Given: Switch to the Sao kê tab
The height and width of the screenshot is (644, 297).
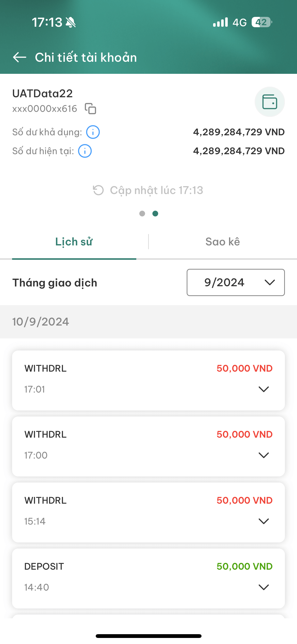Looking at the screenshot, I should tap(223, 242).
